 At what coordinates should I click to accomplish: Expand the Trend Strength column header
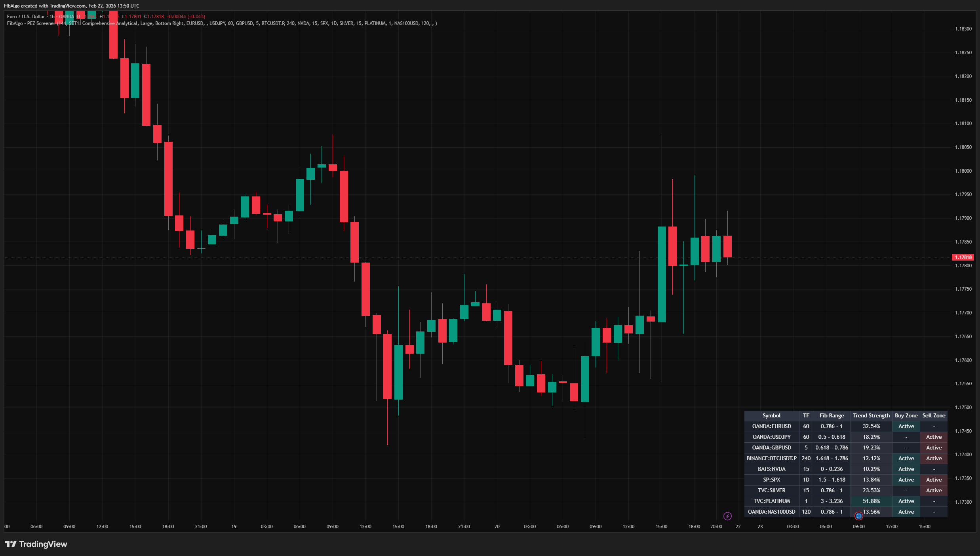click(871, 415)
